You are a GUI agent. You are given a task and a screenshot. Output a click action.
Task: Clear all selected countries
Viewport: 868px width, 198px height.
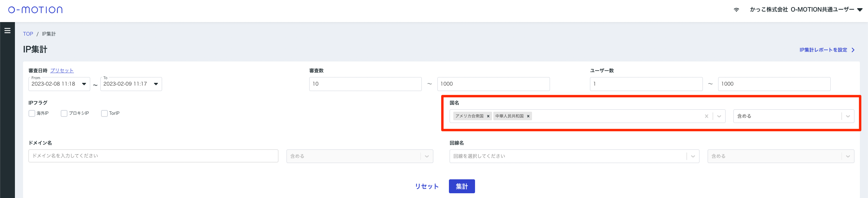(706, 116)
